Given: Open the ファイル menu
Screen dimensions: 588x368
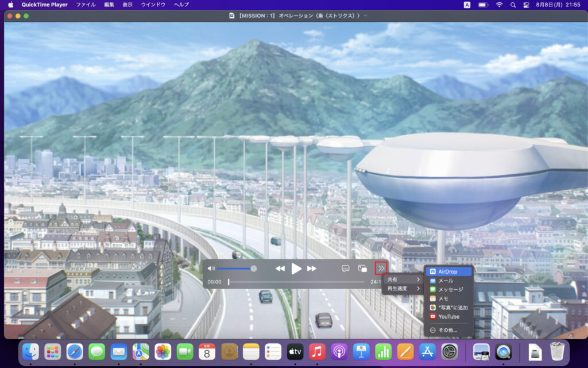Looking at the screenshot, I should point(86,5).
